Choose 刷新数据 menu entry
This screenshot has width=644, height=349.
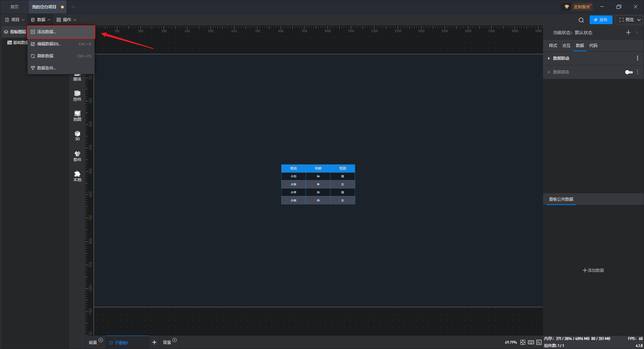[x=61, y=56]
